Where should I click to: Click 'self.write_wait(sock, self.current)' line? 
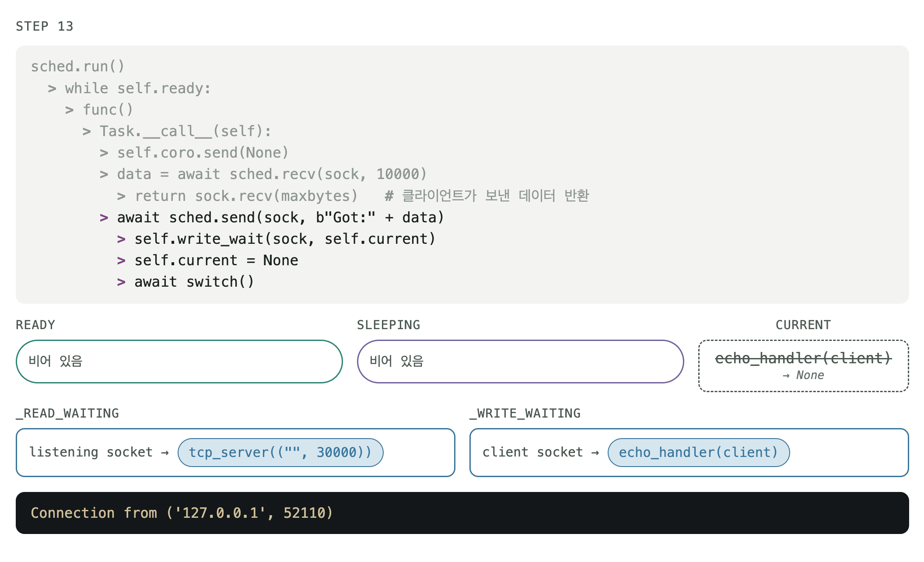(285, 239)
